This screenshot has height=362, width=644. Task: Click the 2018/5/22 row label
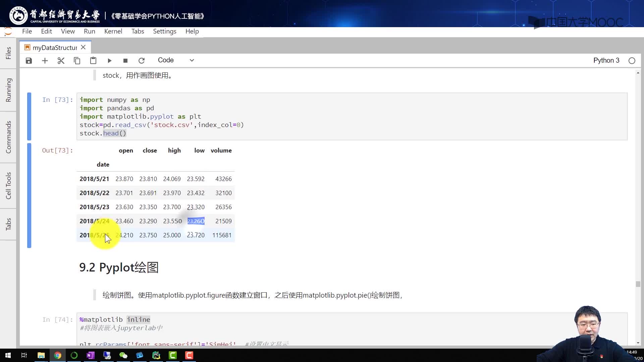[x=94, y=193]
